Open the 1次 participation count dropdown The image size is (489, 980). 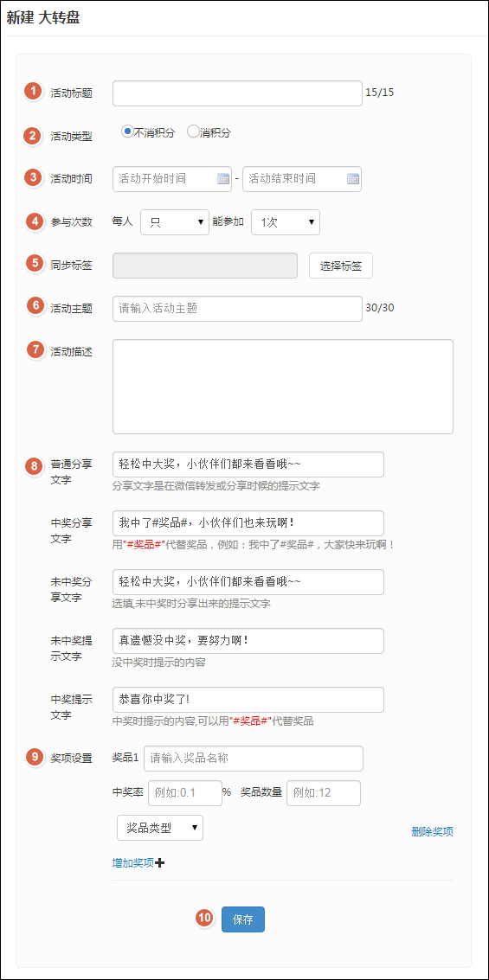click(x=286, y=222)
